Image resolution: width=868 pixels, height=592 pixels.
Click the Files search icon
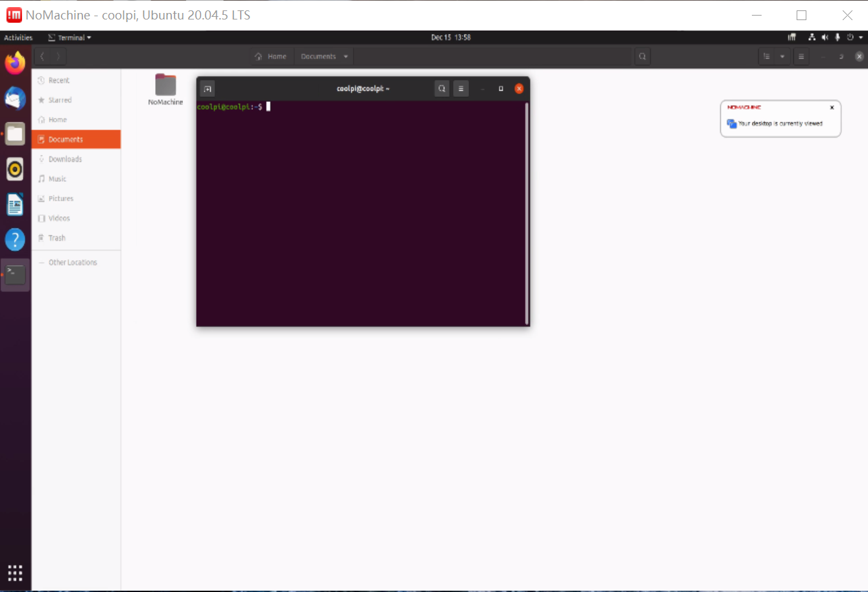point(642,56)
